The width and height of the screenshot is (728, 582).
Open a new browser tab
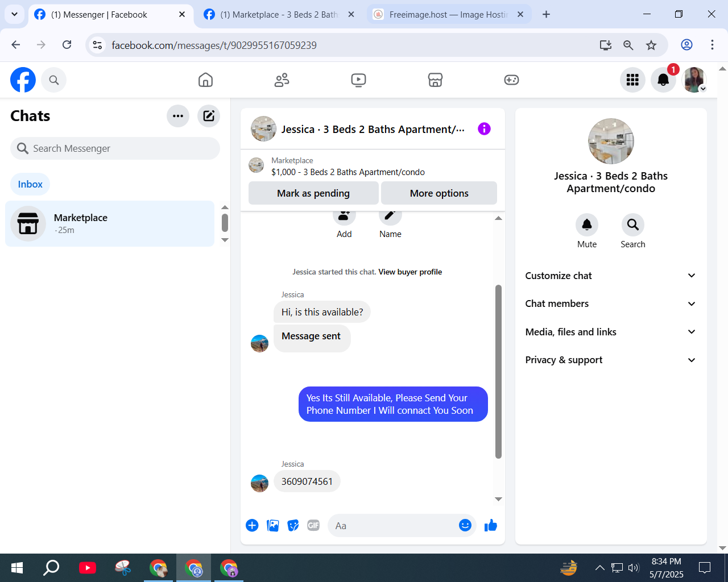[546, 14]
